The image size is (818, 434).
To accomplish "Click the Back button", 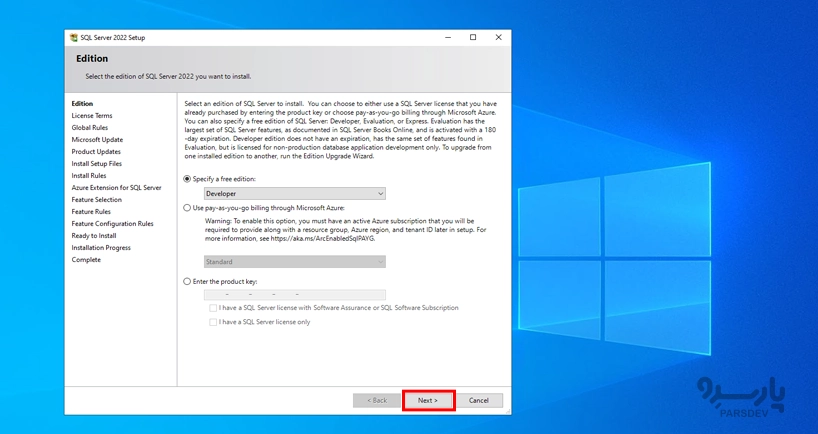I will (377, 400).
